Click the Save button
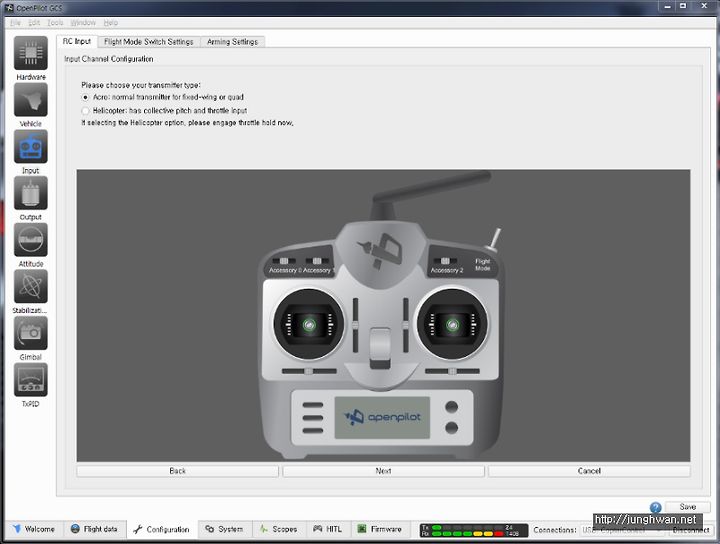This screenshot has width=720, height=544. point(687,507)
